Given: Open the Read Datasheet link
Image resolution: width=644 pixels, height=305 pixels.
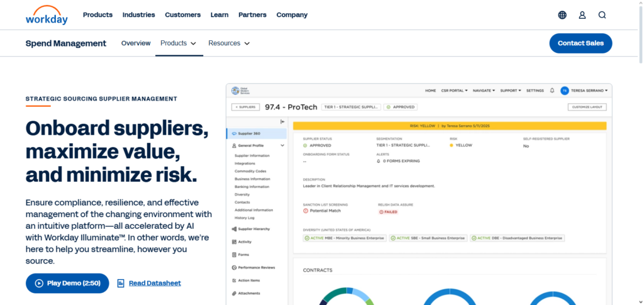Looking at the screenshot, I should click(155, 283).
